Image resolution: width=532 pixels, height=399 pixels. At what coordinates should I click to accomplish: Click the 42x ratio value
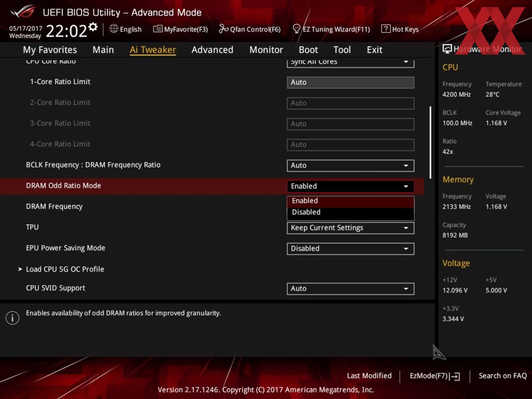[x=448, y=151]
